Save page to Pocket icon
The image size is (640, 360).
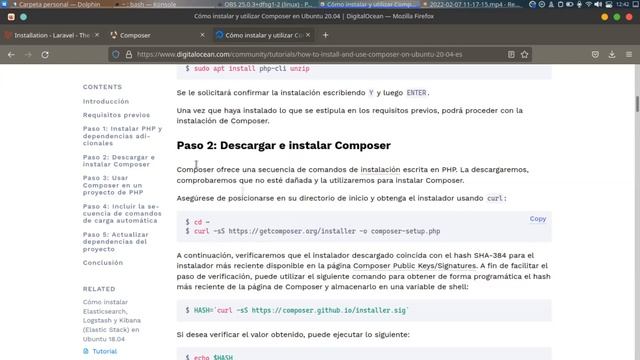(x=596, y=54)
